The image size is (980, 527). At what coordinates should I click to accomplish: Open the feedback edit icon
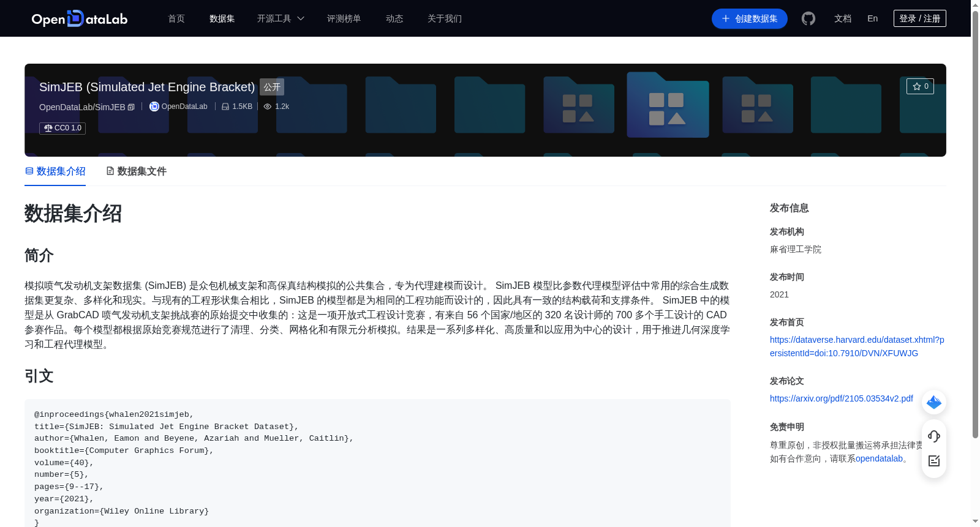pos(934,461)
